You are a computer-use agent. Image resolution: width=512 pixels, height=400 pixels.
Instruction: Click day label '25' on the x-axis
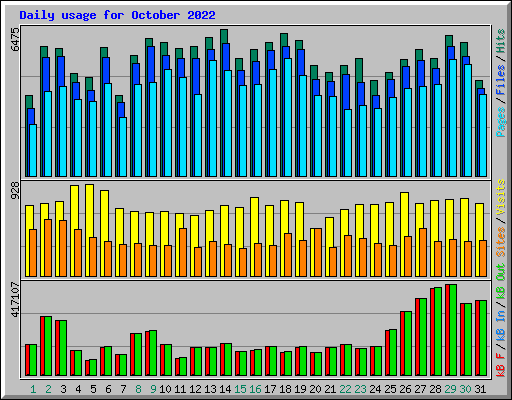[x=390, y=389]
